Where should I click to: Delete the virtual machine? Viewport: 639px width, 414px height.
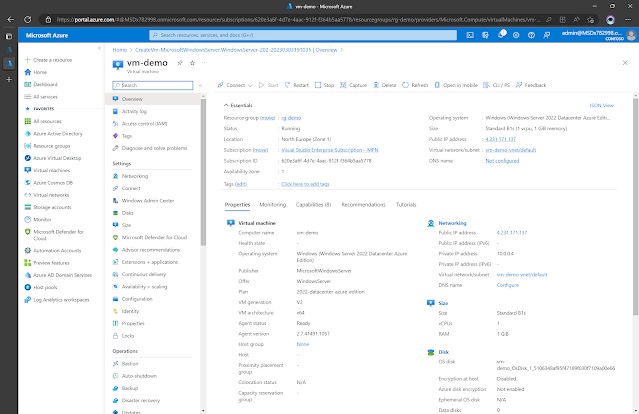point(385,85)
